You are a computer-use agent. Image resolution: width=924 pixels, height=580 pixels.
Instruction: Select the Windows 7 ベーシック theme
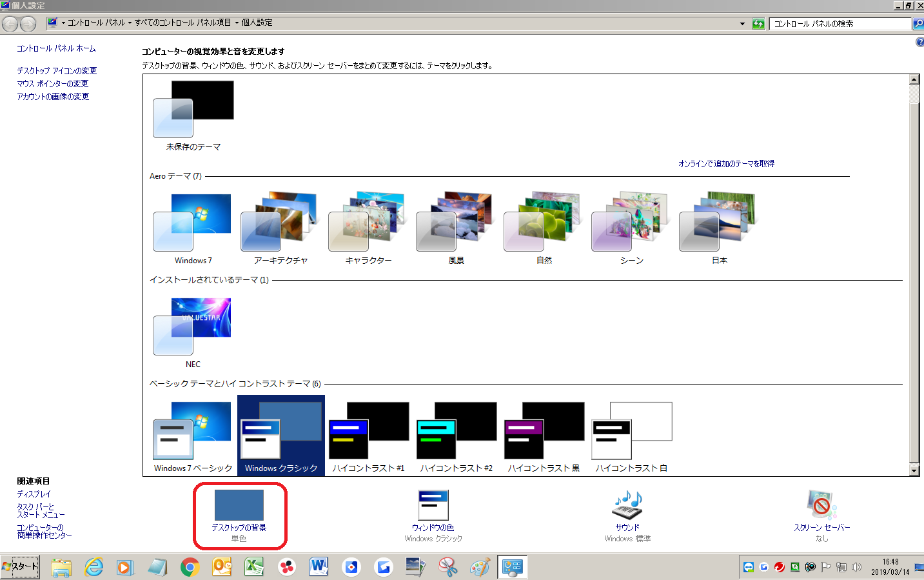coord(192,436)
